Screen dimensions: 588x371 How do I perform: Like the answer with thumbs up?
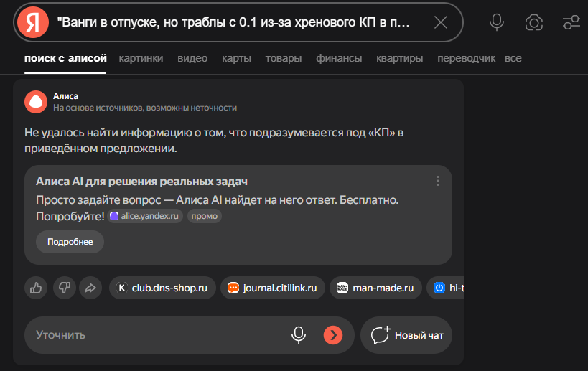[36, 288]
